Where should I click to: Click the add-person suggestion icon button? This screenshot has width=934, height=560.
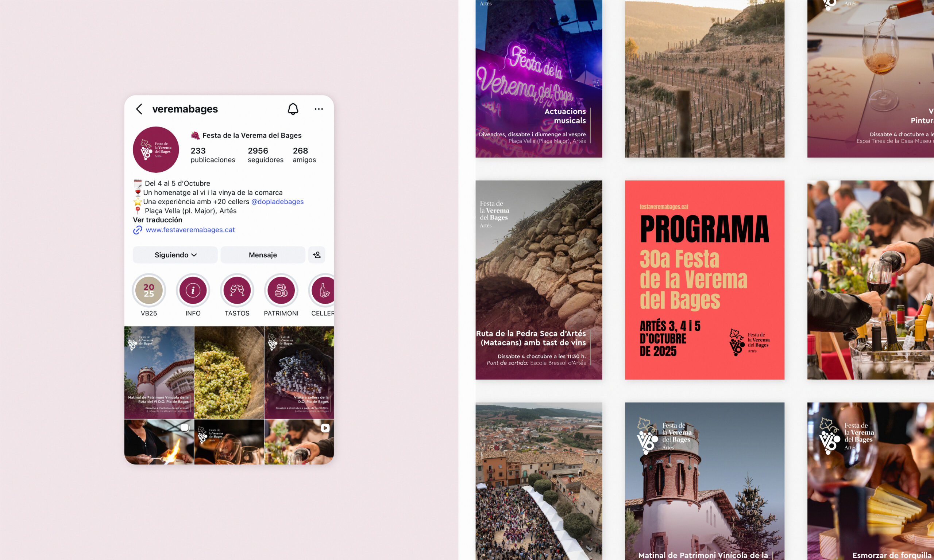click(x=316, y=255)
